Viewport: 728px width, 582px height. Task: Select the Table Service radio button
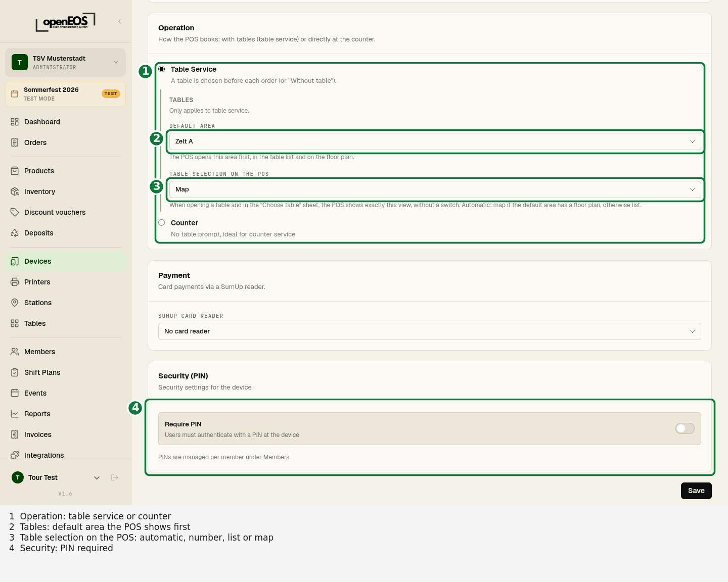pyautogui.click(x=162, y=69)
